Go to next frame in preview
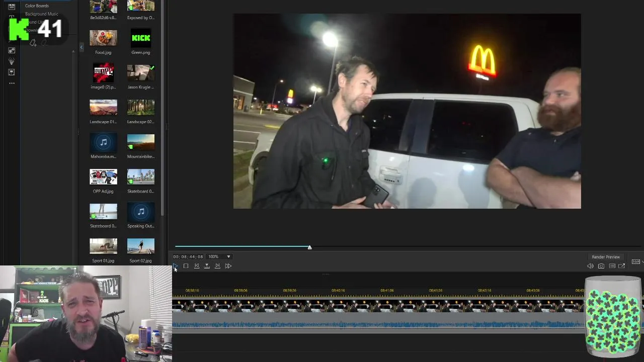Image resolution: width=644 pixels, height=362 pixels. (217, 266)
